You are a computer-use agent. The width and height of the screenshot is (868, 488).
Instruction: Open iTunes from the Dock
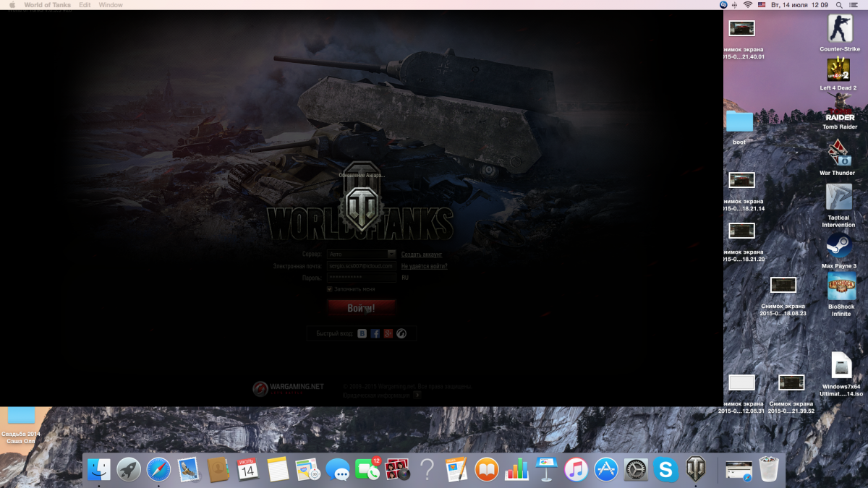[576, 469]
